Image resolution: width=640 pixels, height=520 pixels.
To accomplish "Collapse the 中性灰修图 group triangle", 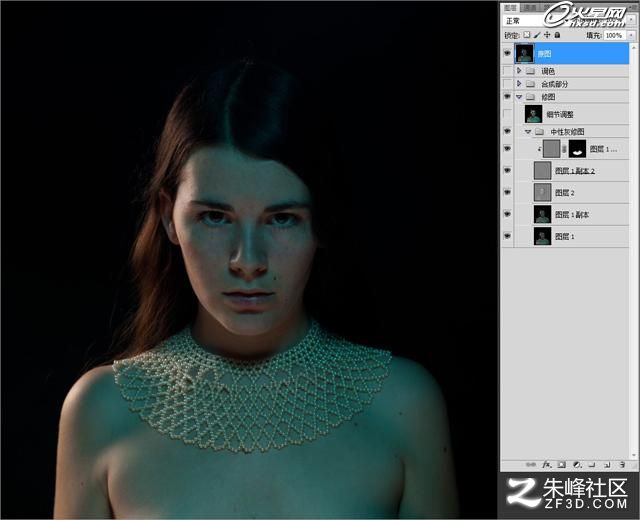I will (x=528, y=131).
